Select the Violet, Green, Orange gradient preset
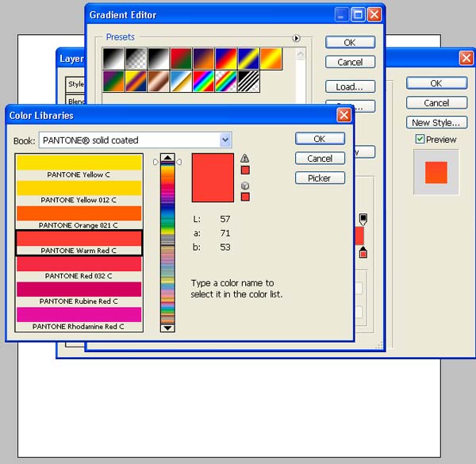Screen dimensions: 476x464 [x=113, y=82]
